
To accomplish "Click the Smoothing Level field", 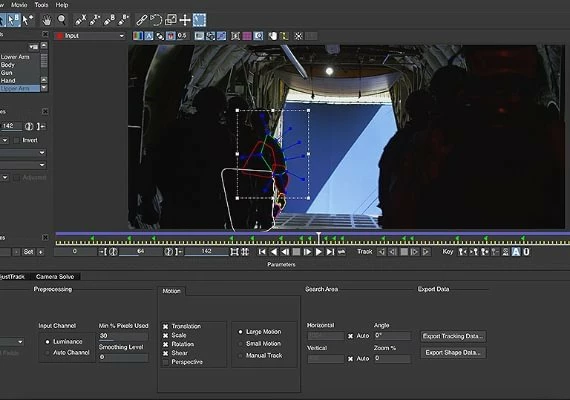I will tap(123, 357).
